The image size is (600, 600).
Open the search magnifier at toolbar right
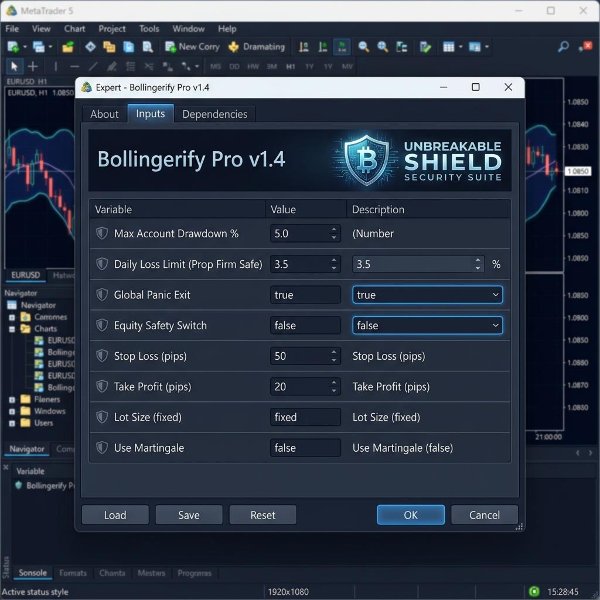click(563, 47)
